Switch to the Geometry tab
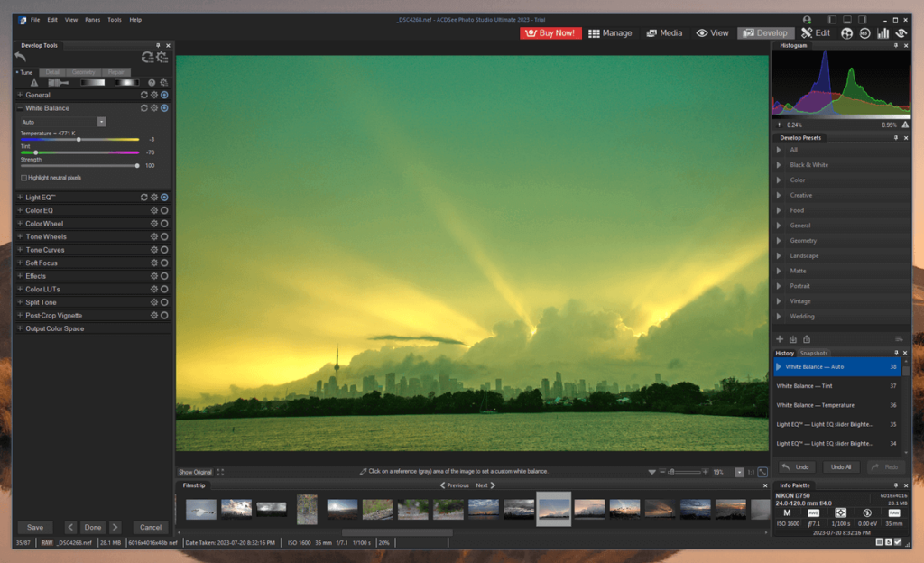The image size is (924, 563). 84,72
